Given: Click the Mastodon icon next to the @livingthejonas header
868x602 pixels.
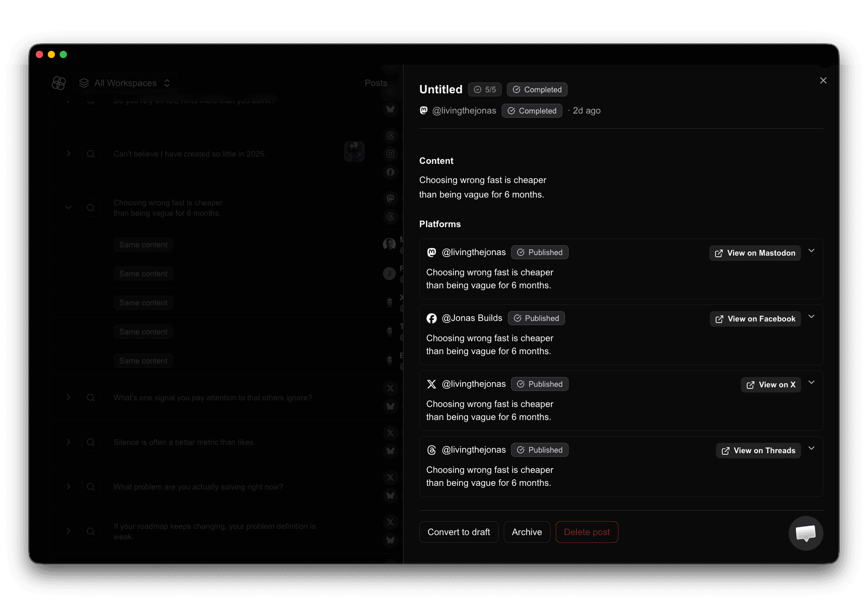Looking at the screenshot, I should point(424,110).
